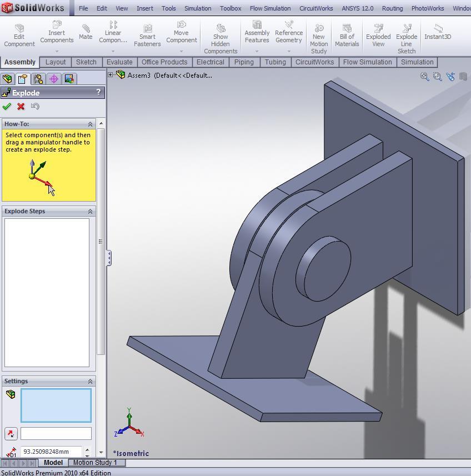Open Assembly Features tool
Screen dimensions: 471x476
[x=257, y=32]
